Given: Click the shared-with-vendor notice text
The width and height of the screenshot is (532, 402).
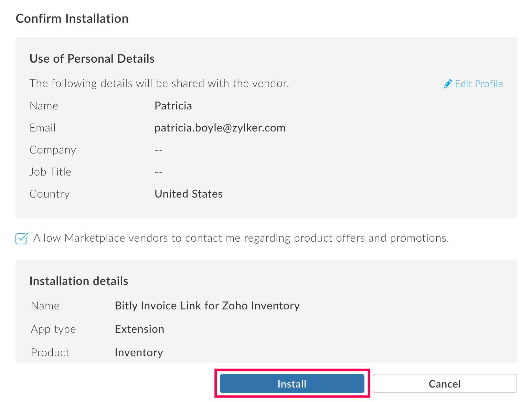Looking at the screenshot, I should point(159,84).
